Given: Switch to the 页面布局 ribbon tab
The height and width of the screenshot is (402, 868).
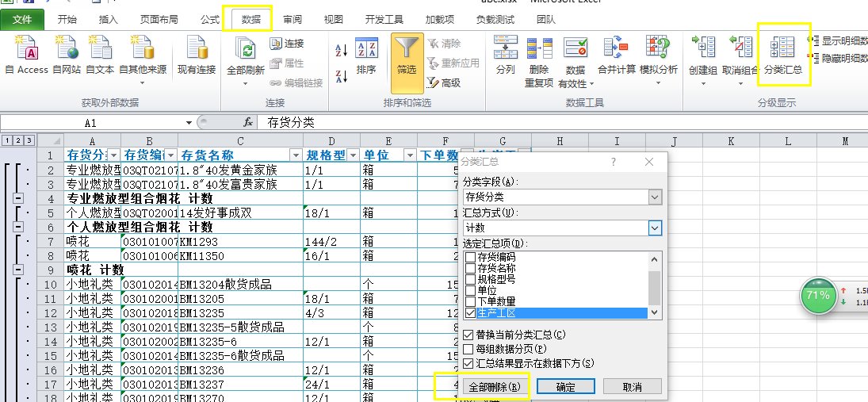Looking at the screenshot, I should click(159, 19).
